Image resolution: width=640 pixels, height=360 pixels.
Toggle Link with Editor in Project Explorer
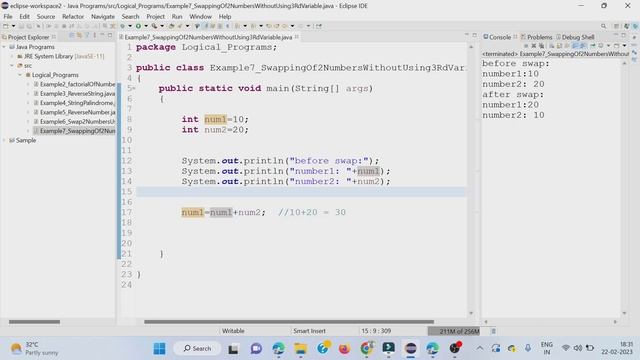click(79, 36)
